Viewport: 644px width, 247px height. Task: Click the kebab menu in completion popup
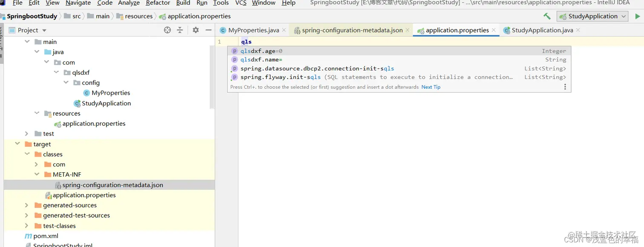point(565,87)
